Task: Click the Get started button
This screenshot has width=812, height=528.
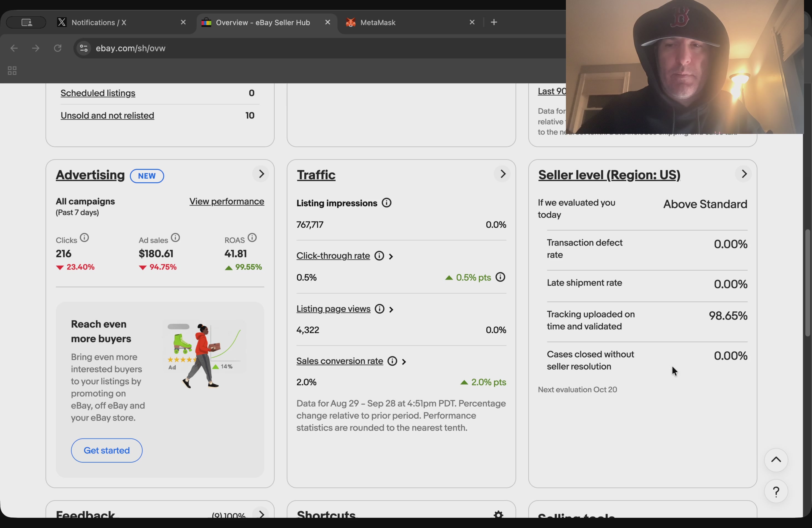Action: [106, 451]
